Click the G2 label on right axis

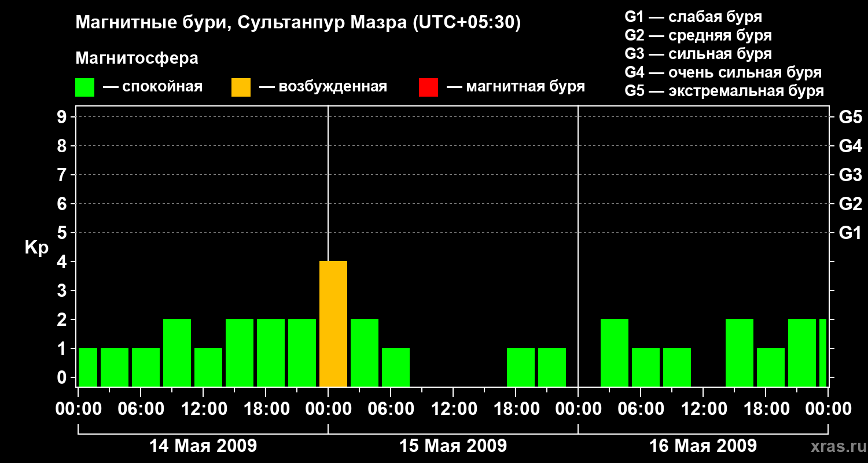(x=850, y=204)
